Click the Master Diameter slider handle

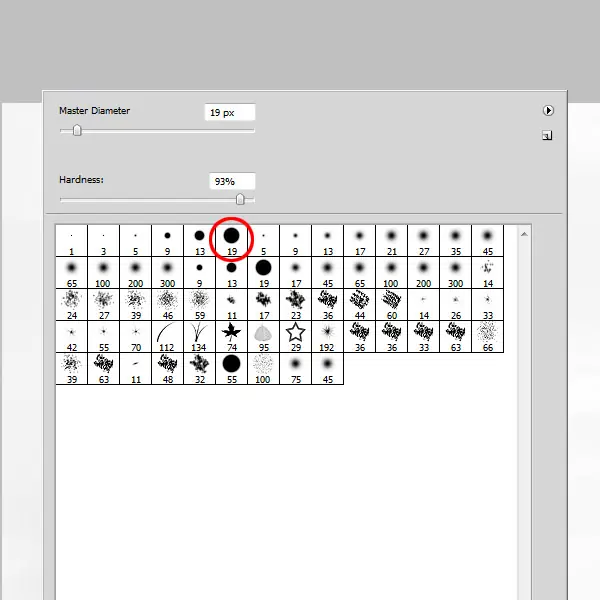coord(77,130)
